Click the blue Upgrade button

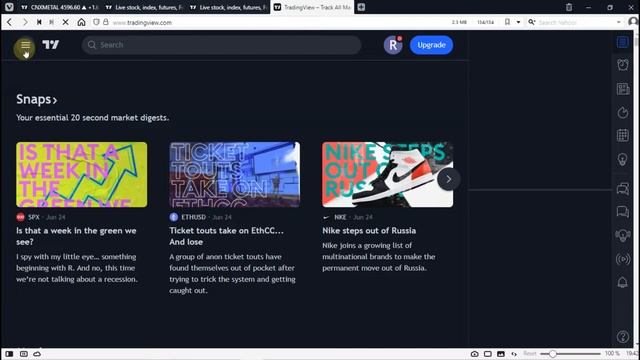pos(431,45)
